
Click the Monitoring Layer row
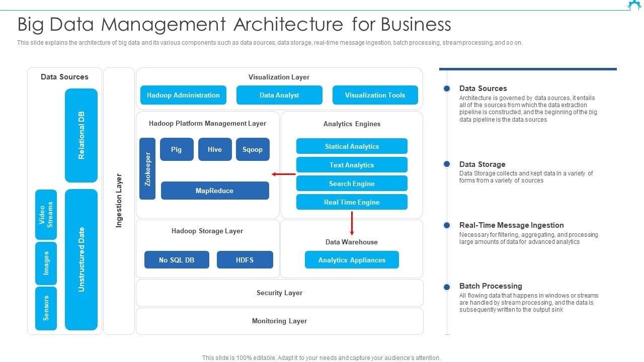[x=280, y=321]
